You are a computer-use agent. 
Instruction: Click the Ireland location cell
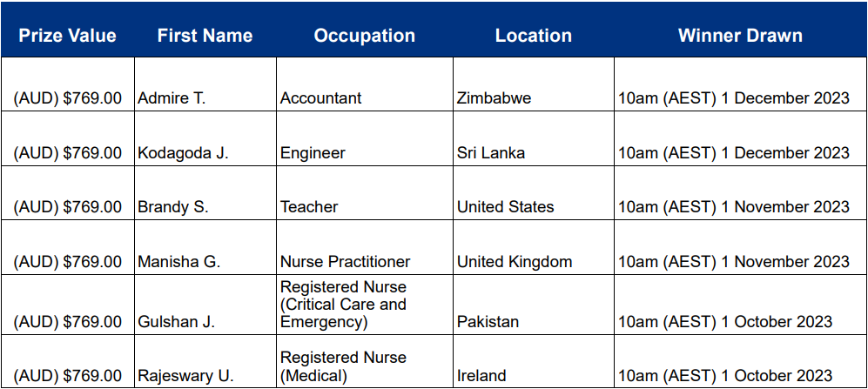tap(534, 361)
